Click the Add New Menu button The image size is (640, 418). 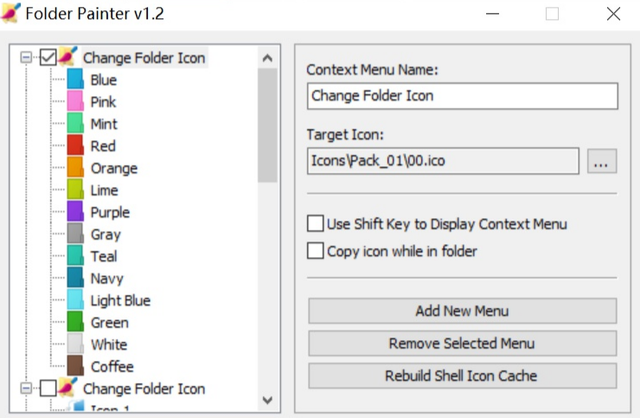point(462,311)
